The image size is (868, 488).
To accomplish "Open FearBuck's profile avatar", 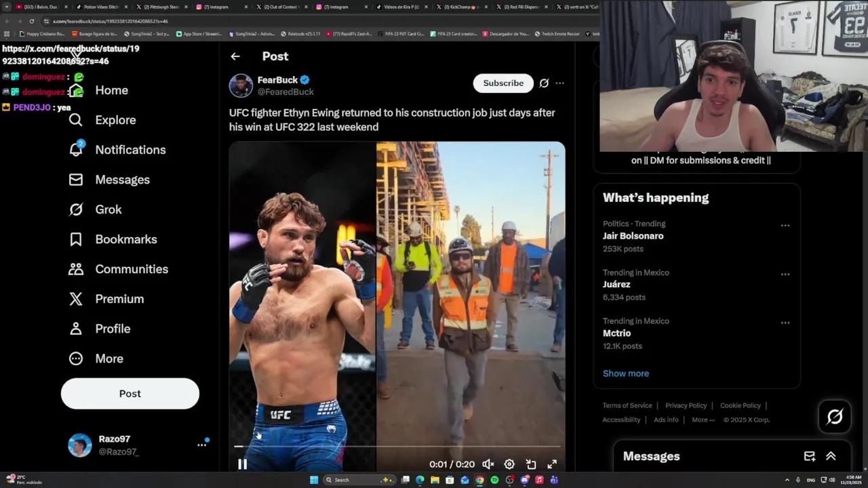I will 241,86.
